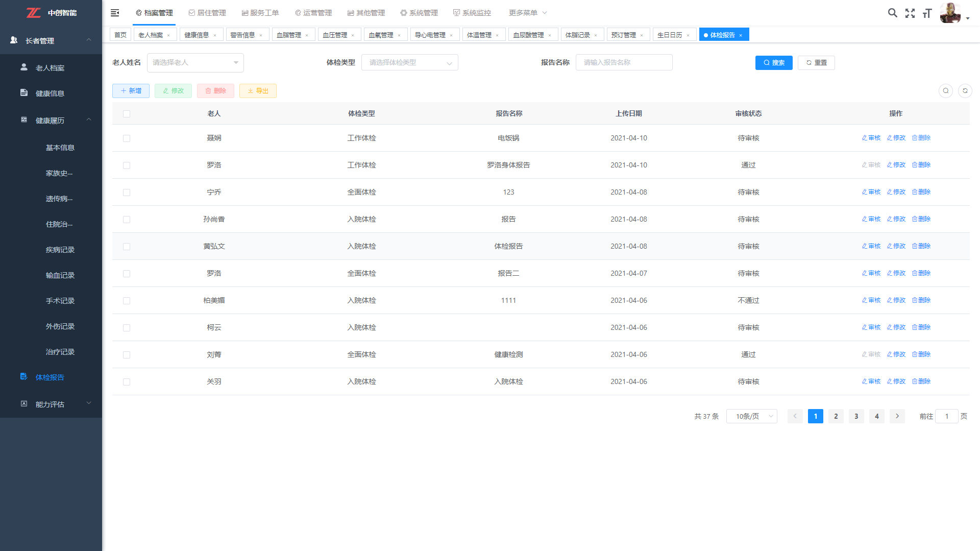Select the checkbox for 聂娴 row
Screen dimensions: 980x551
127,138
